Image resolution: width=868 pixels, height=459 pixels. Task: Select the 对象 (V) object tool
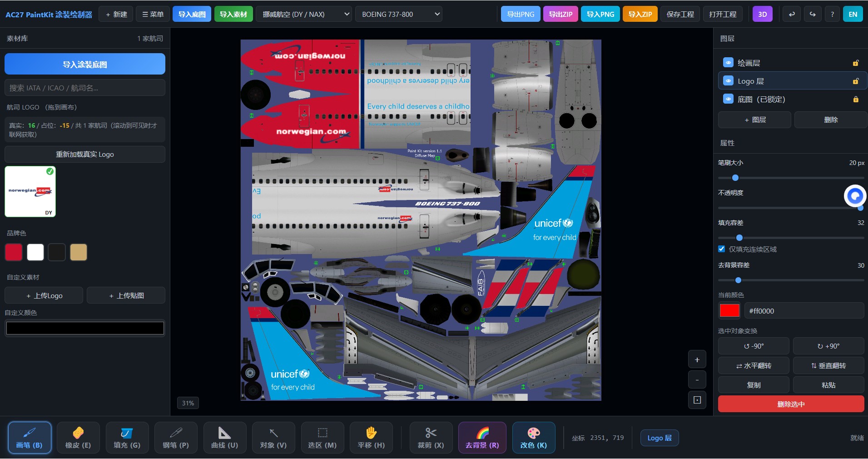click(273, 438)
